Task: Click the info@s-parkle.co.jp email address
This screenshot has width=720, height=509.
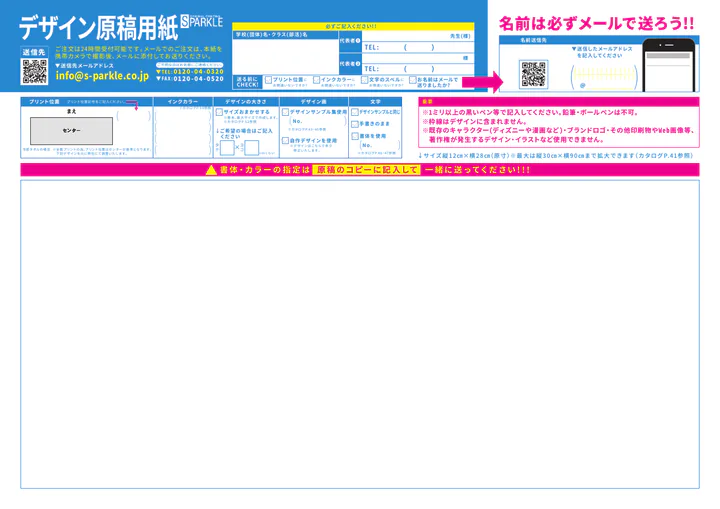Action: (102, 76)
